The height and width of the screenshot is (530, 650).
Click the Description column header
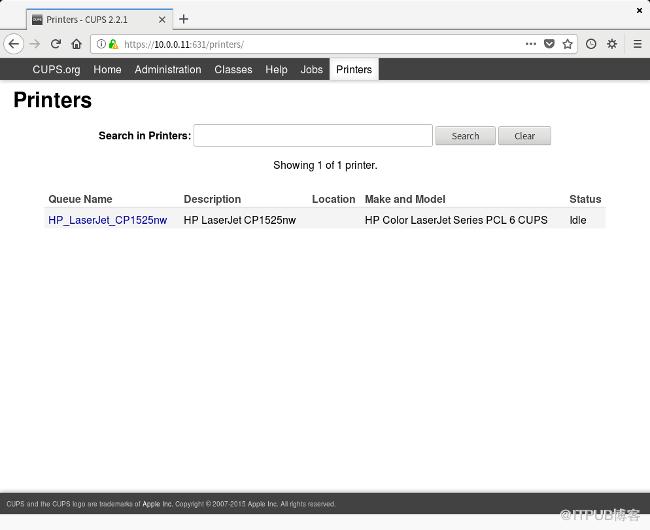pos(212,199)
